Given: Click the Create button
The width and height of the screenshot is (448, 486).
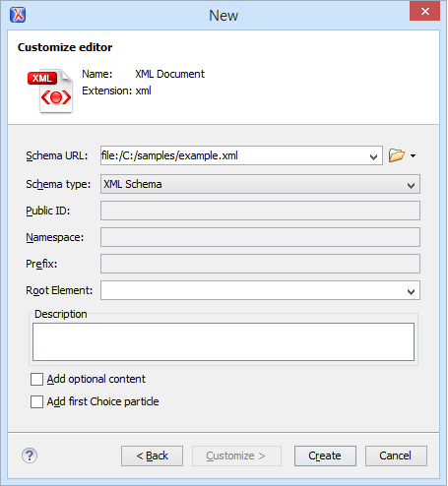Looking at the screenshot, I should pyautogui.click(x=325, y=456).
